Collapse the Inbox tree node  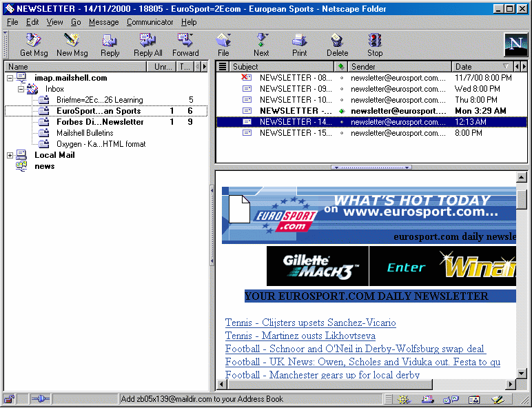tap(21, 89)
